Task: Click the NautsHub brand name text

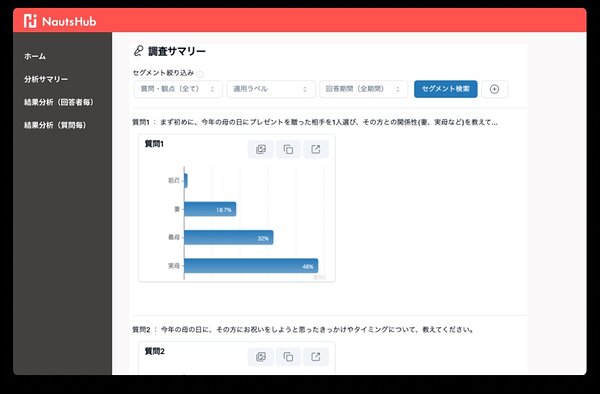Action: tap(69, 21)
